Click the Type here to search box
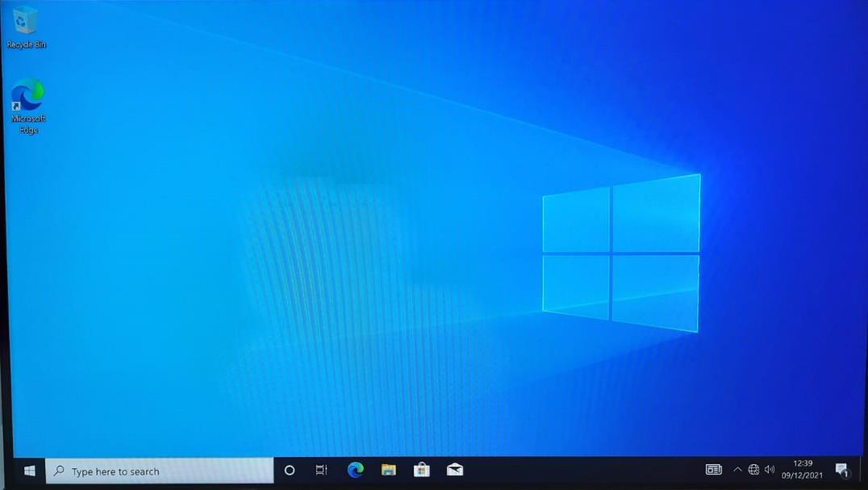The width and height of the screenshot is (868, 490). pyautogui.click(x=160, y=471)
